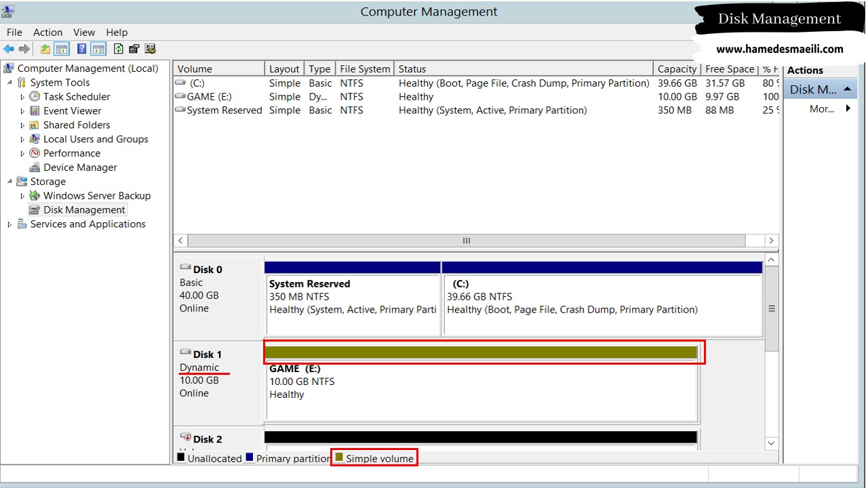868x488 pixels.
Task: Expand the Task Scheduler branch arrow
Action: tap(22, 97)
